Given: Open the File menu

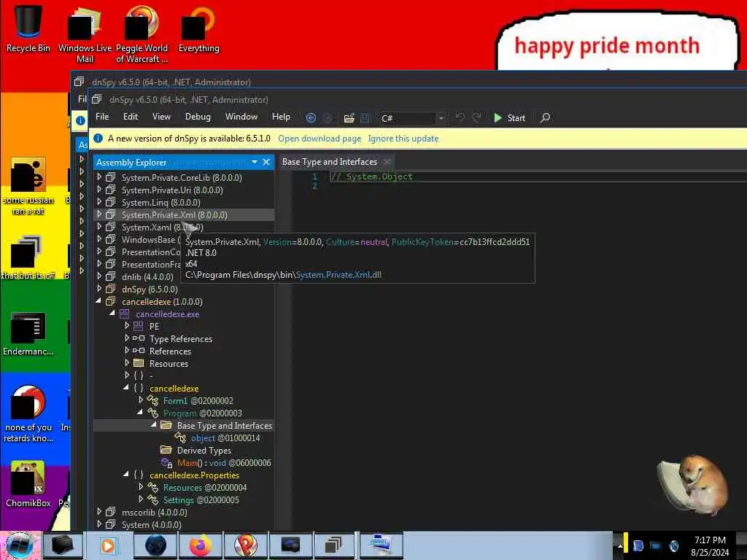Looking at the screenshot, I should click(102, 117).
